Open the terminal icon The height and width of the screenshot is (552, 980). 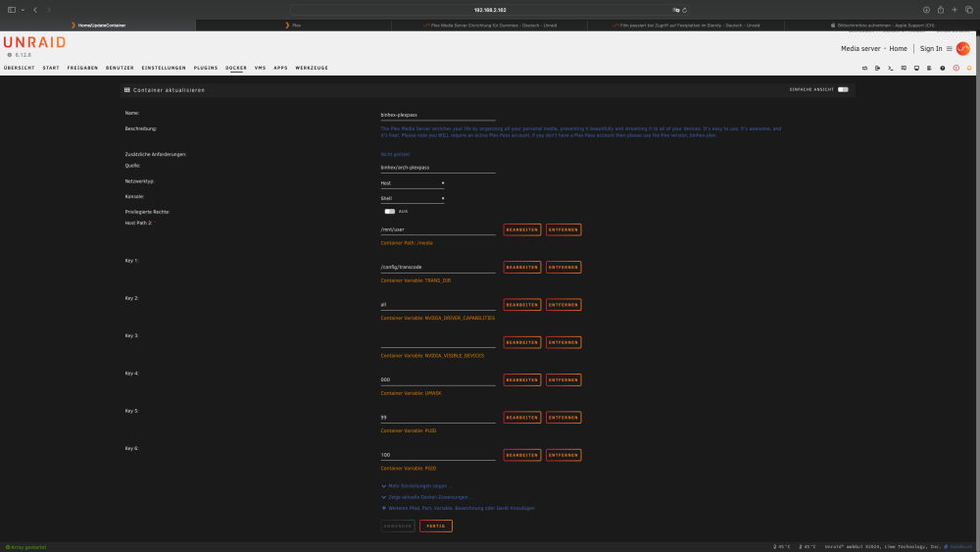pos(891,68)
